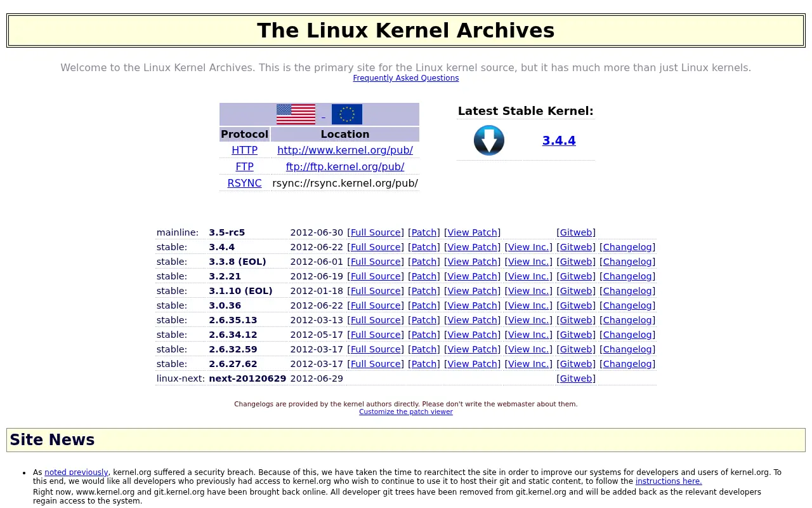View Patch for stable 3.0.36
The image size is (812, 508).
[472, 305]
